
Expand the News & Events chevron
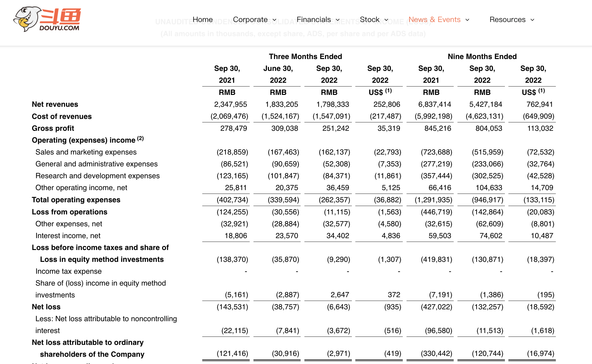pyautogui.click(x=467, y=20)
